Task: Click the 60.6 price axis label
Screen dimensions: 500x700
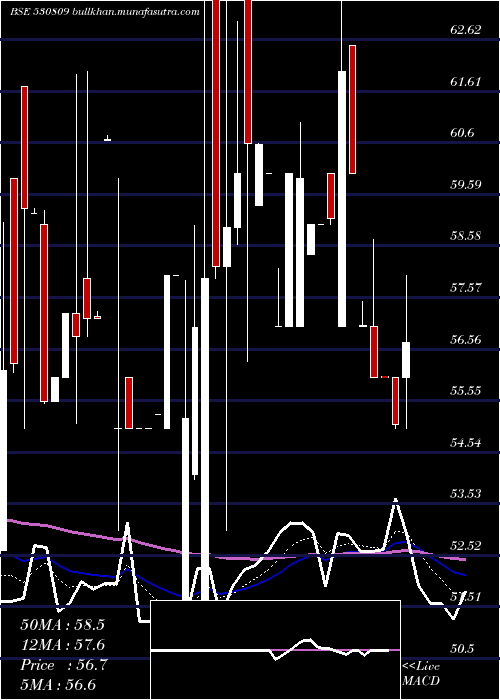Action: (x=462, y=133)
